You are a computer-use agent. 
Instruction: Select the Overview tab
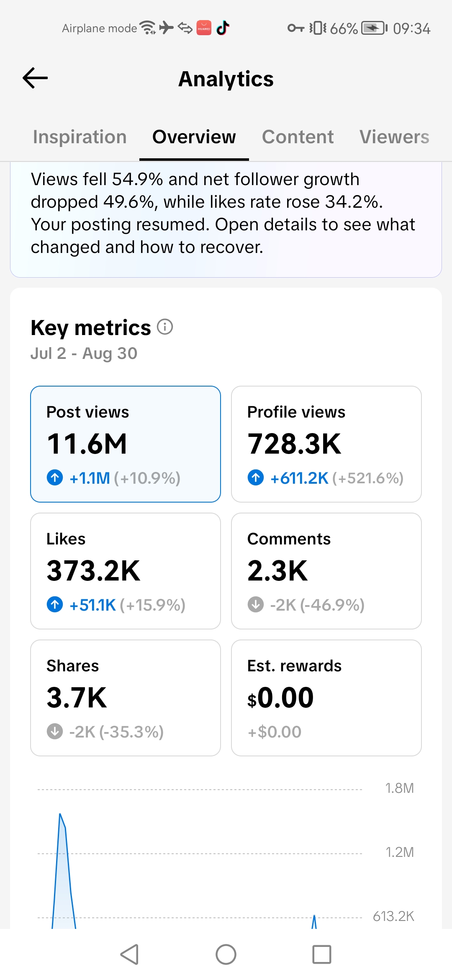194,137
